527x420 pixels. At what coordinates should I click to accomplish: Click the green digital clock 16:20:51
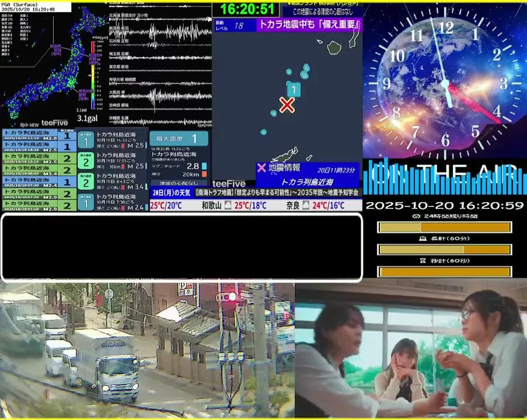click(x=247, y=9)
